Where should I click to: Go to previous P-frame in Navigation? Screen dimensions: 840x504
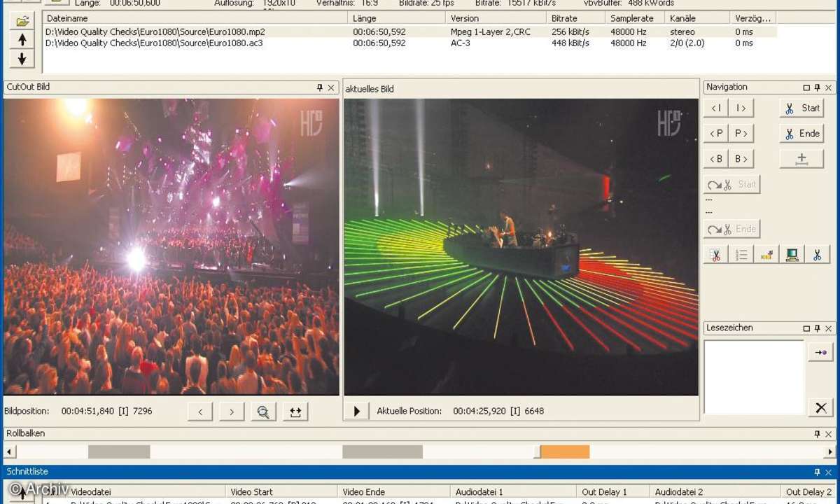pyautogui.click(x=715, y=133)
